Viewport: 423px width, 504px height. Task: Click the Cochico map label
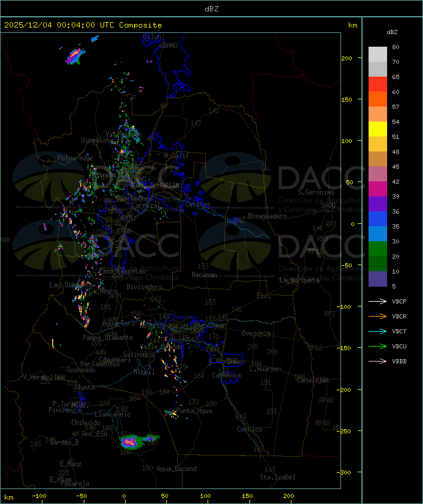[249, 429]
